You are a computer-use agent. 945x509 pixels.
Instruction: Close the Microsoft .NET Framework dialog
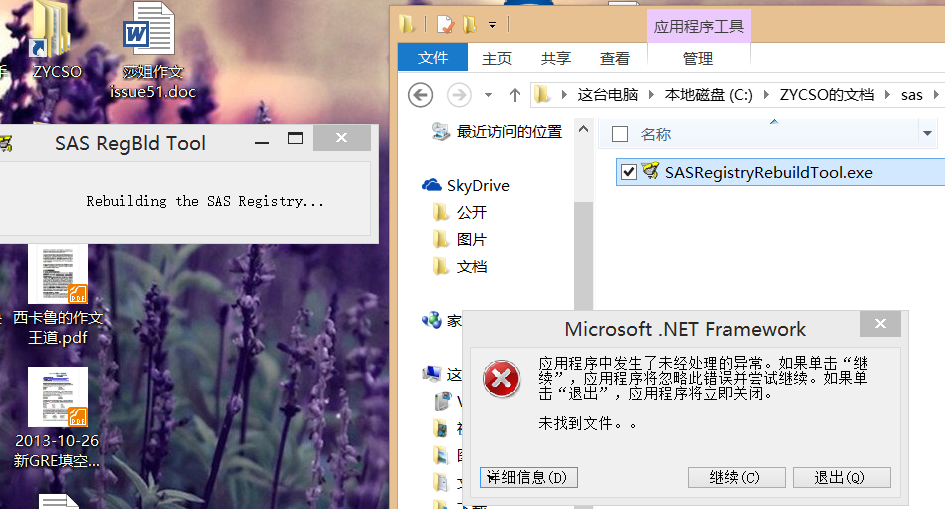click(880, 324)
